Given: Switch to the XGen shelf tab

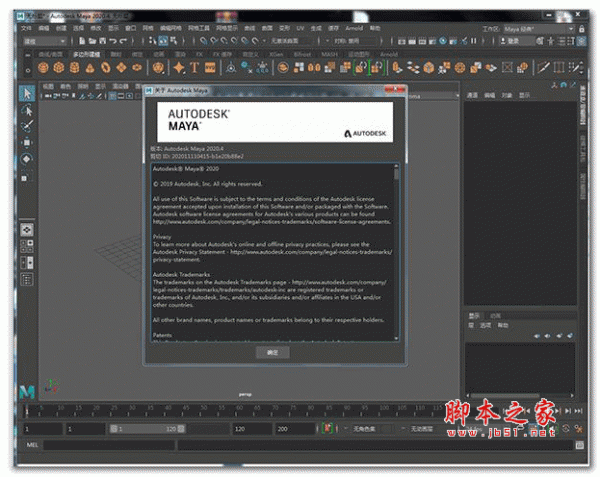Looking at the screenshot, I should click(x=276, y=54).
